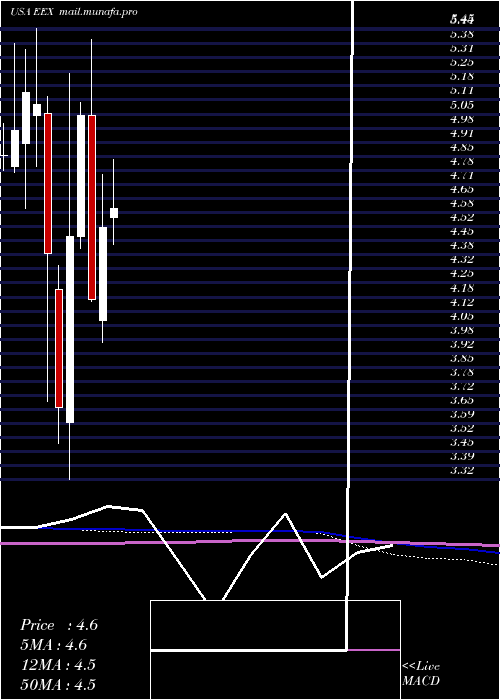Screen dimensions: 500x700
Task: Click the 4.52 price axis label
Action: (462, 217)
